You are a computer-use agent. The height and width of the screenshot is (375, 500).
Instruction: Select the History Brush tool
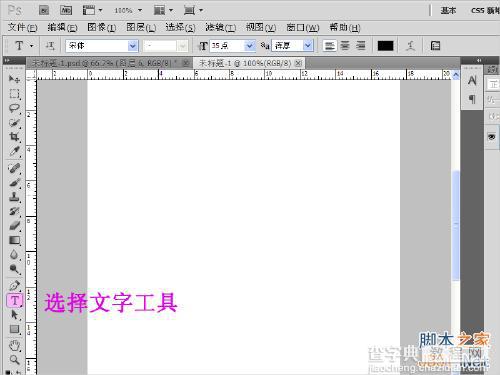tap(14, 211)
